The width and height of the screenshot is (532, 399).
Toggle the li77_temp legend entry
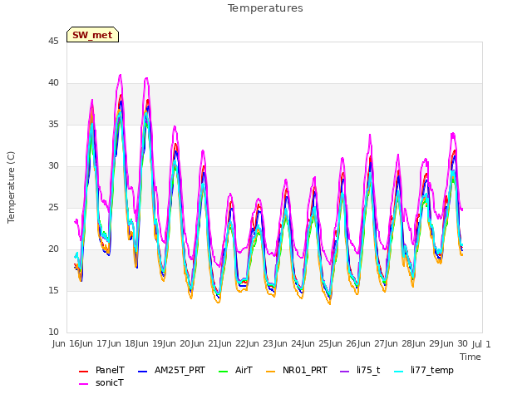tap(424, 370)
